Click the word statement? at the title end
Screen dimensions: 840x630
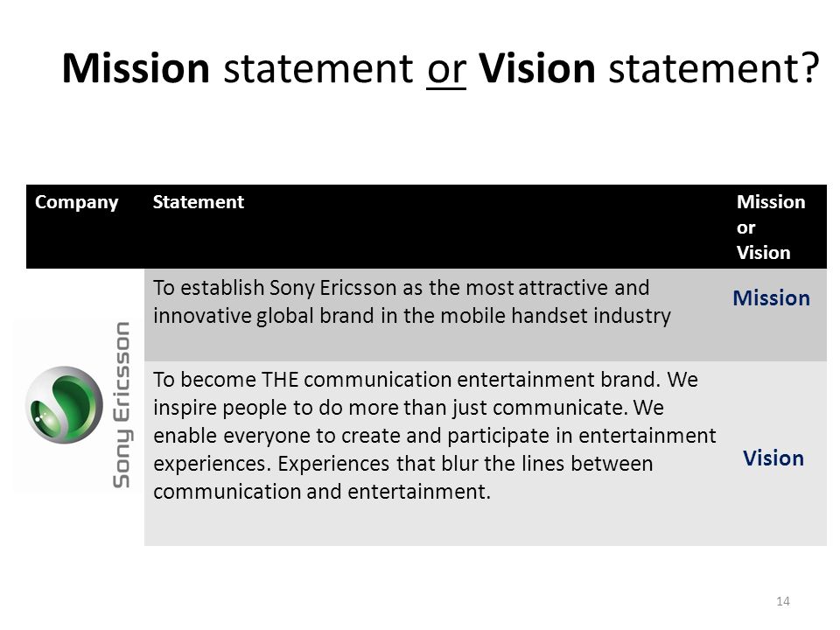coord(715,68)
